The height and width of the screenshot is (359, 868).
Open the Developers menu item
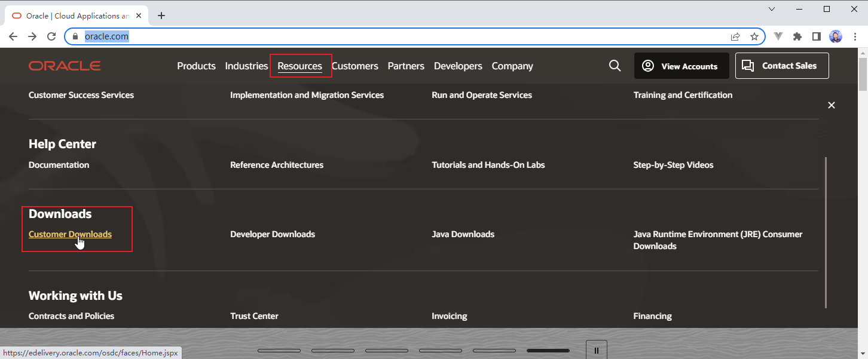[x=458, y=66]
